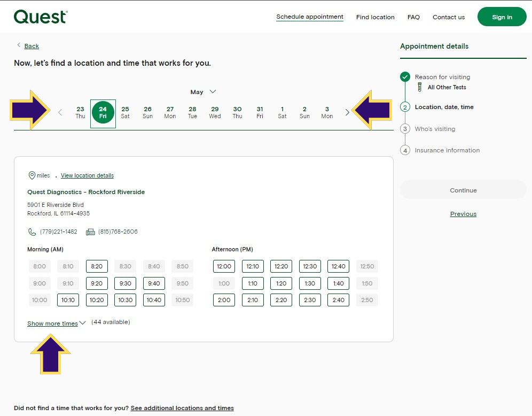Select Monday the 27th in date strip

[170, 112]
